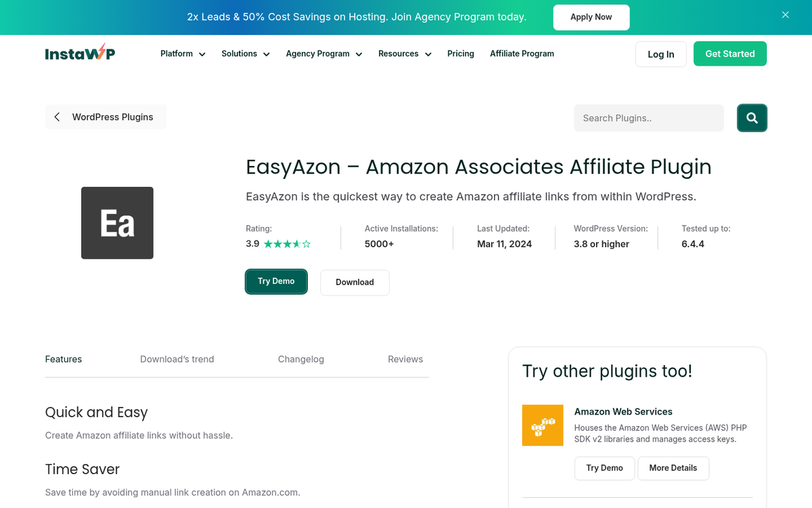Click the back arrow beside WordPress Plugins
The image size is (812, 508).
pos(58,117)
